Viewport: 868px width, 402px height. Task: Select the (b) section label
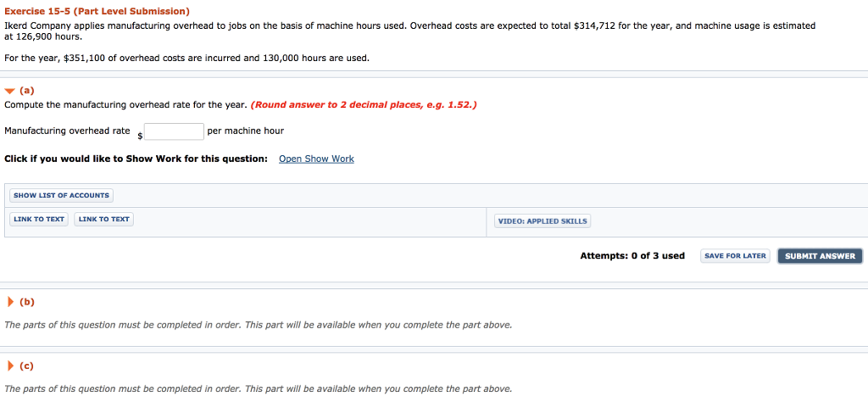(26, 301)
